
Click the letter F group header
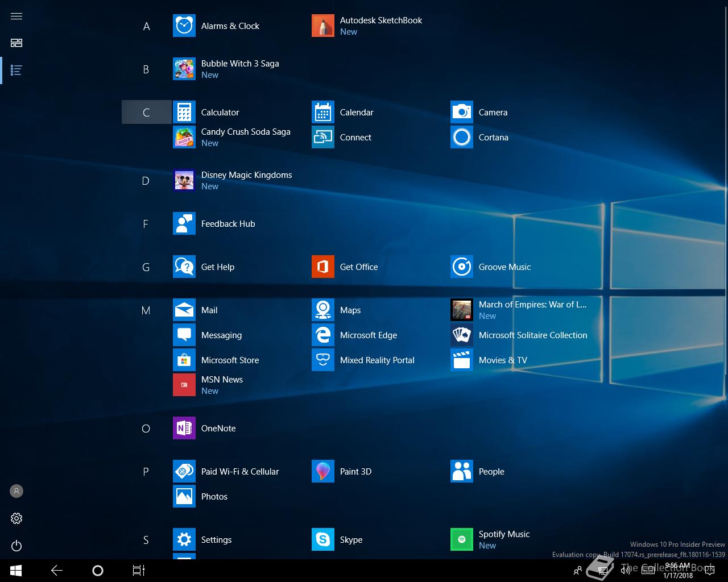tap(146, 224)
